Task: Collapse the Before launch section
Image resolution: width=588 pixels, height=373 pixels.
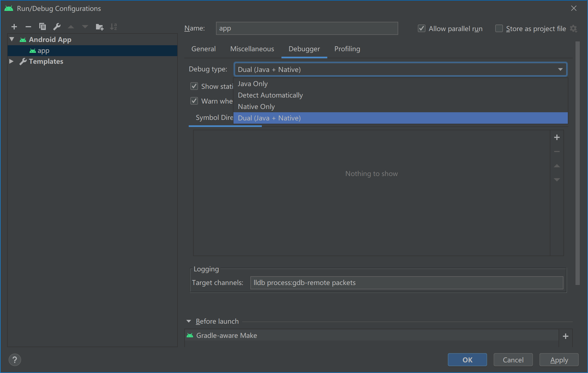Action: (189, 321)
